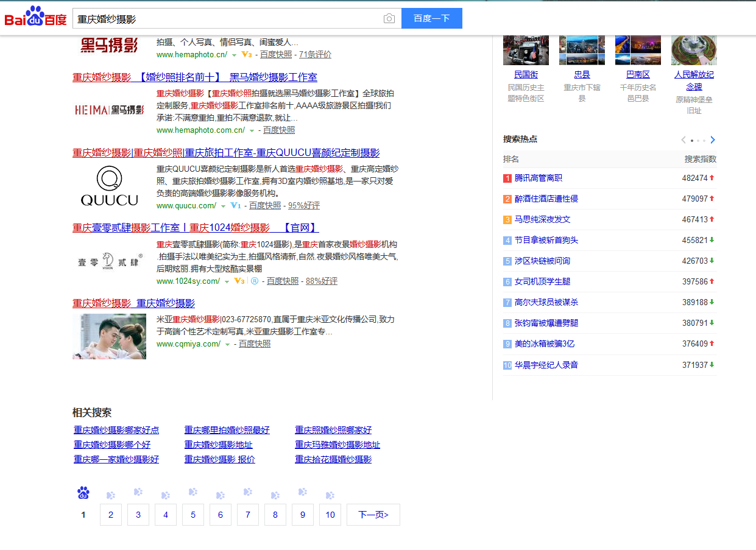
Task: Open hot search 涉区块链被问询
Action: click(543, 261)
